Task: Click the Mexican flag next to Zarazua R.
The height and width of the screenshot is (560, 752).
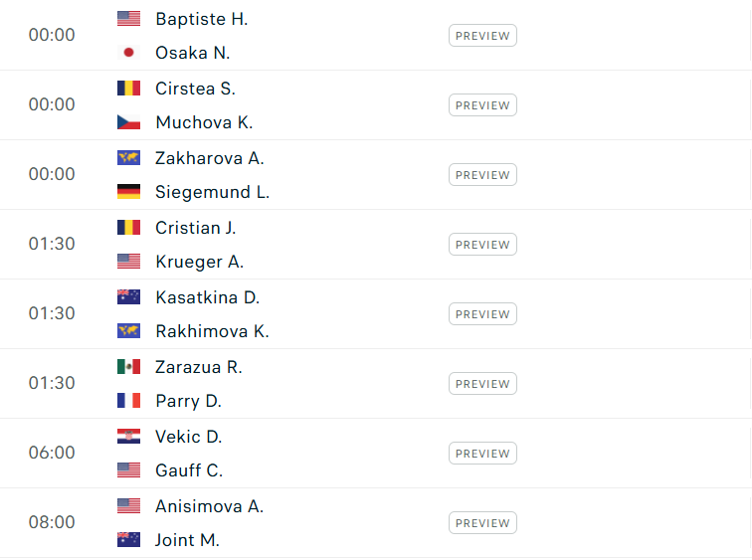Action: pyautogui.click(x=128, y=367)
